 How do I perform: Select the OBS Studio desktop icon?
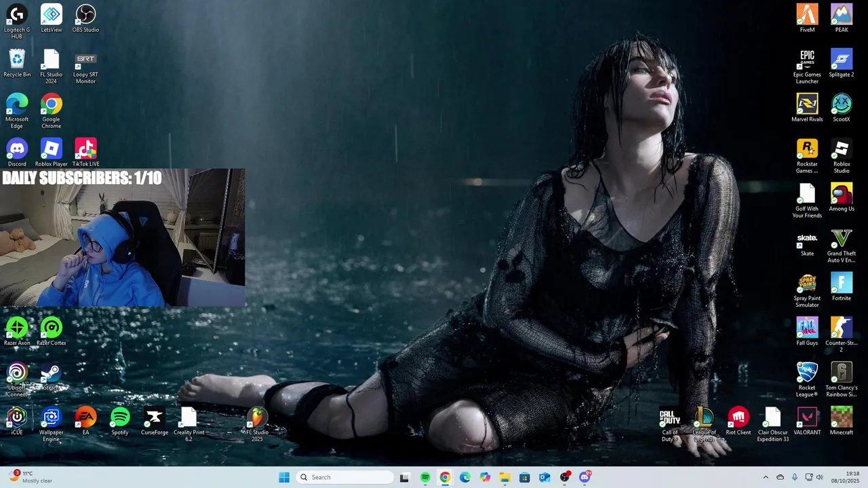click(x=85, y=18)
